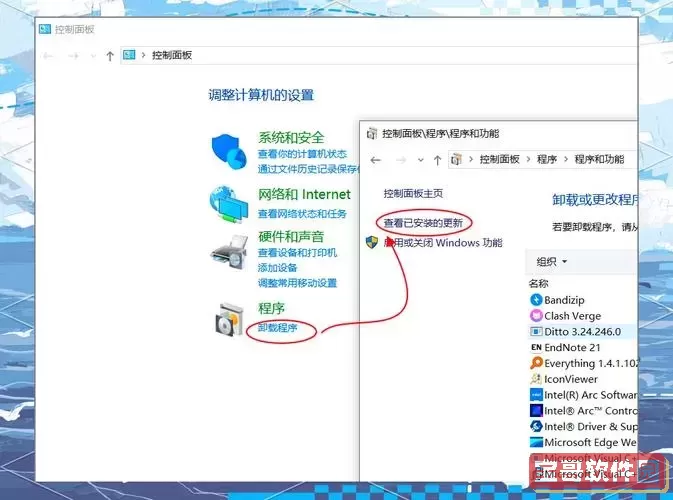Select EndNote 21 program name text
The image size is (673, 500).
(572, 347)
